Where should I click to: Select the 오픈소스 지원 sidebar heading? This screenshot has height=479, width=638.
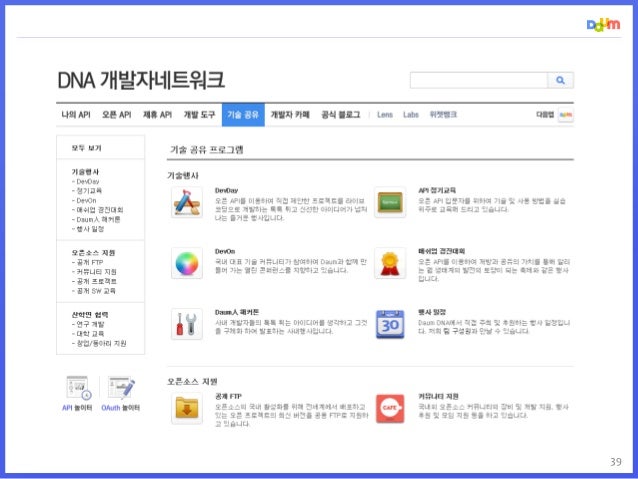click(93, 253)
